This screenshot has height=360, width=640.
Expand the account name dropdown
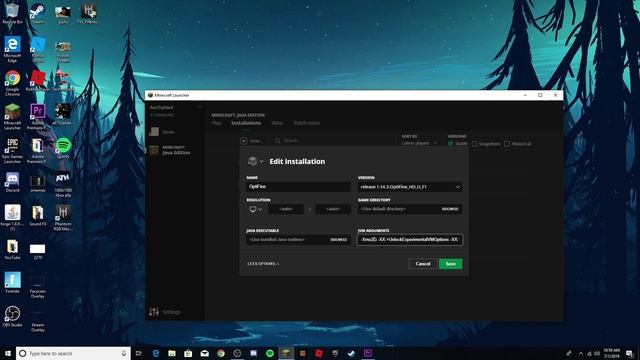pos(200,107)
